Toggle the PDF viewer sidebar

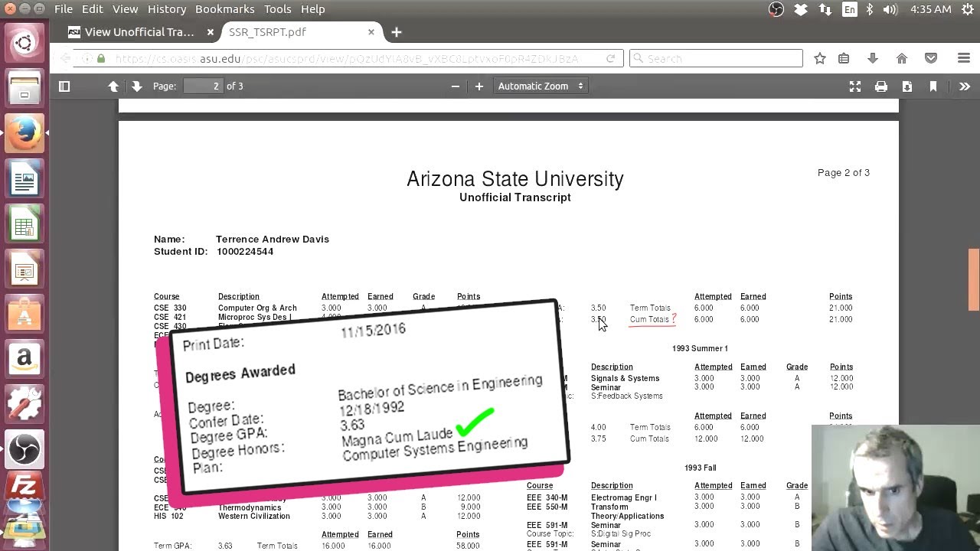click(x=64, y=86)
